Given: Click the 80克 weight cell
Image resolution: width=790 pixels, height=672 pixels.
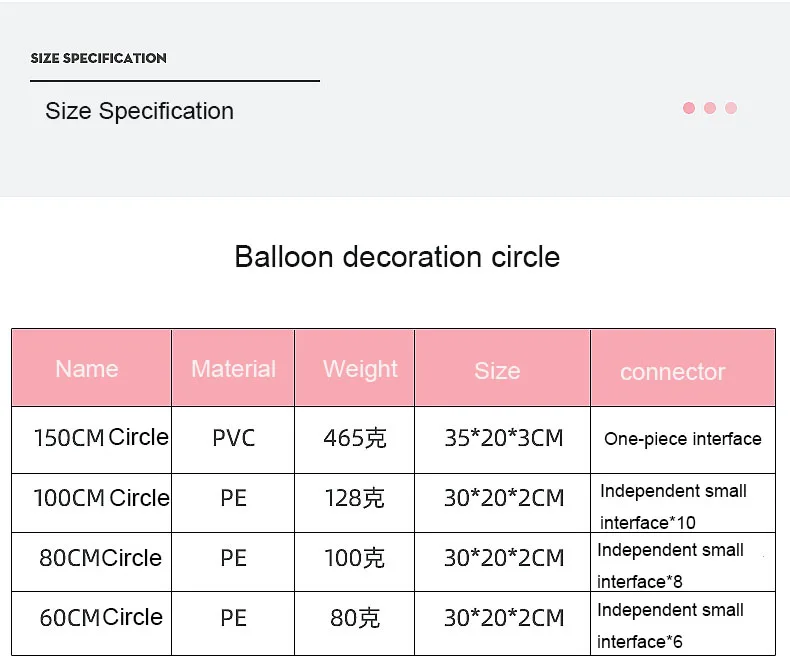Looking at the screenshot, I should coord(355,619).
